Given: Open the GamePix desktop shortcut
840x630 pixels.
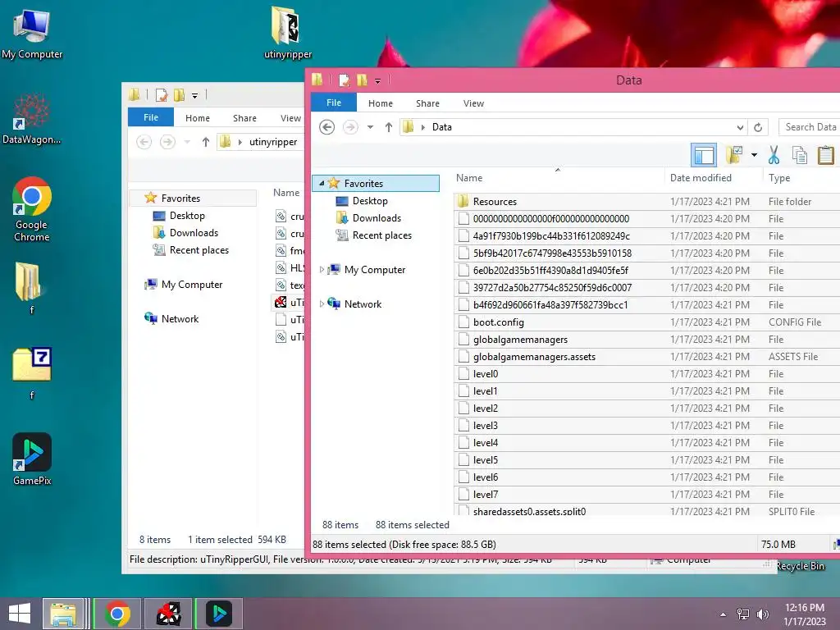Looking at the screenshot, I should (32, 459).
